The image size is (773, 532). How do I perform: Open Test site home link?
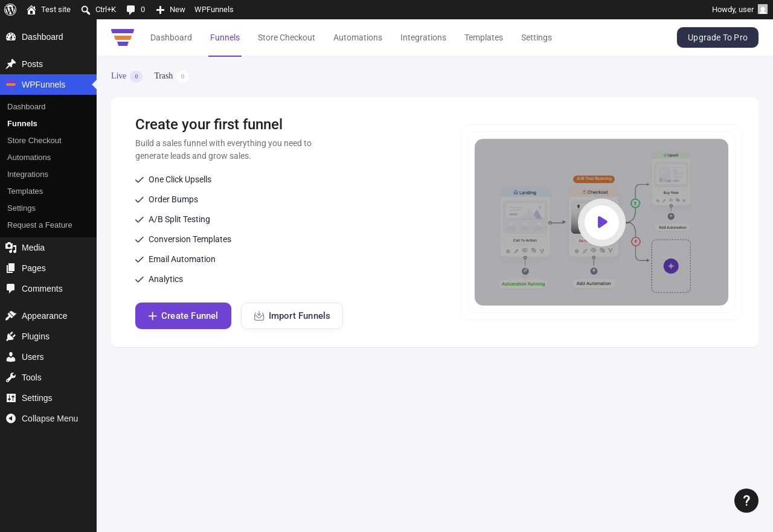pos(48,10)
